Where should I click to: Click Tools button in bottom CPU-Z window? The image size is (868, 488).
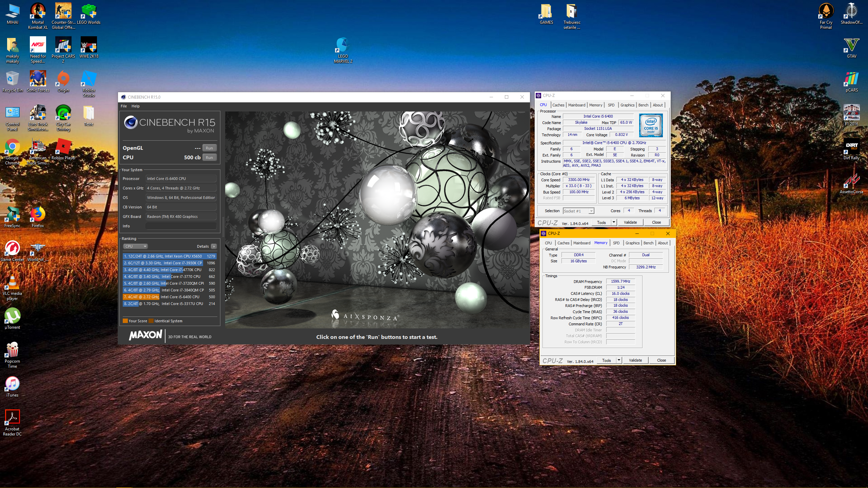pos(607,360)
